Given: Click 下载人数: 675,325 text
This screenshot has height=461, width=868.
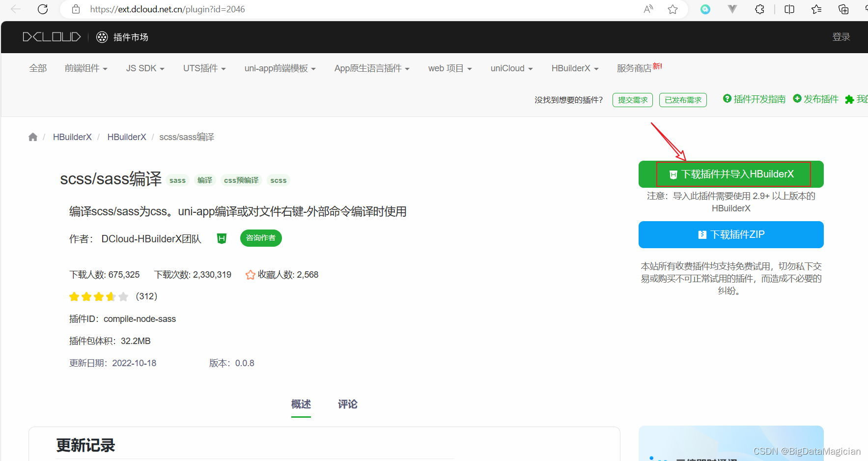Looking at the screenshot, I should 104,275.
